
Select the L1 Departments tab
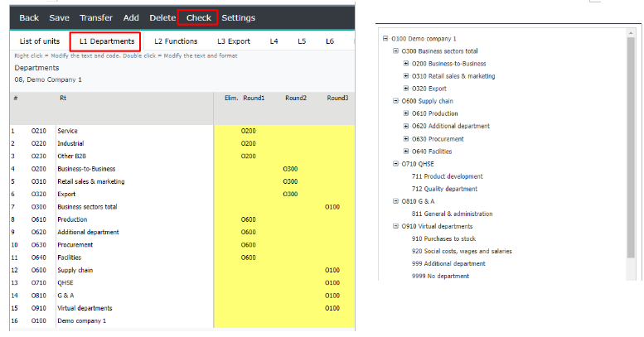[107, 41]
